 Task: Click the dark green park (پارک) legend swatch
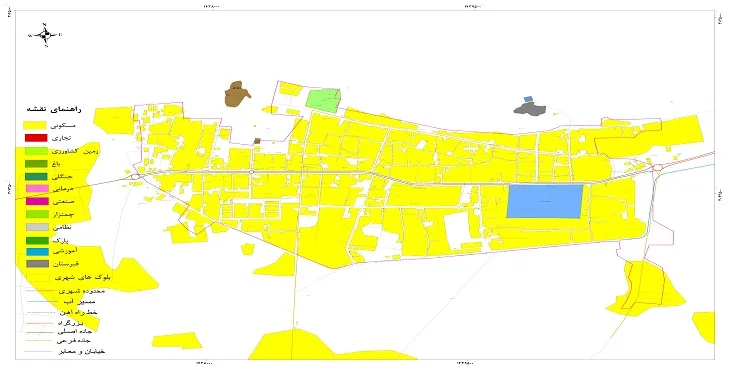[x=37, y=240]
